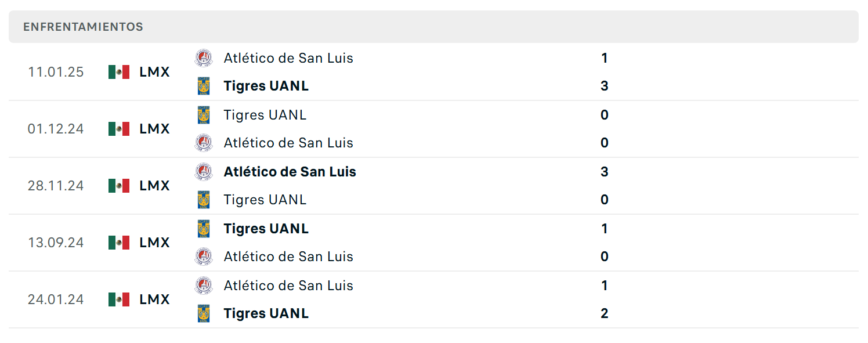The image size is (868, 343).
Task: Click Atlético de San Luis crest in 13.09.24 match
Action: pyautogui.click(x=204, y=257)
